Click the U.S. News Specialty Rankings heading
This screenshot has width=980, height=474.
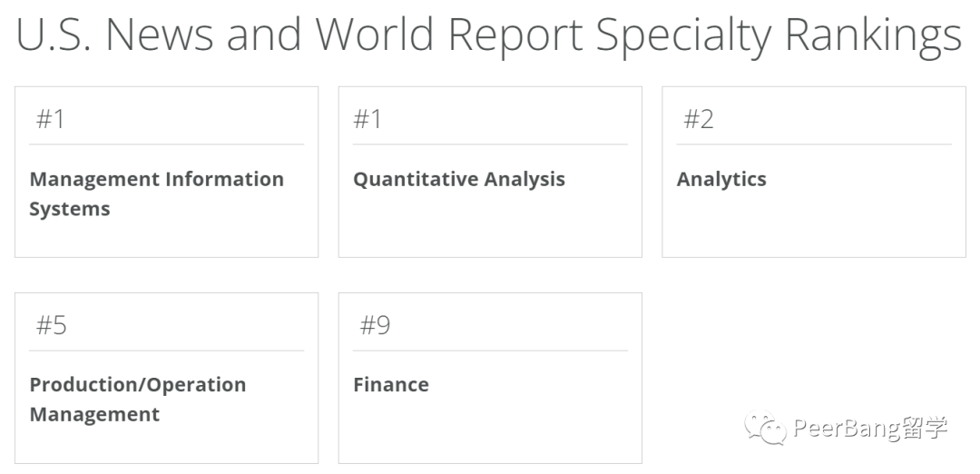click(489, 35)
